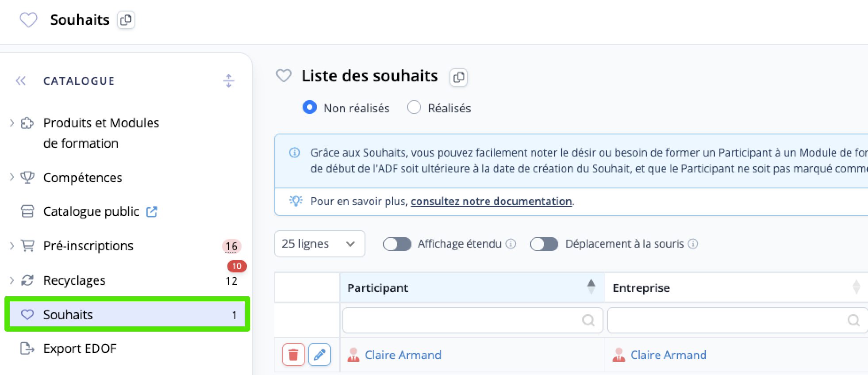868x375 pixels.
Task: Click info icon beside Déplacement à la souris
Action: (693, 244)
